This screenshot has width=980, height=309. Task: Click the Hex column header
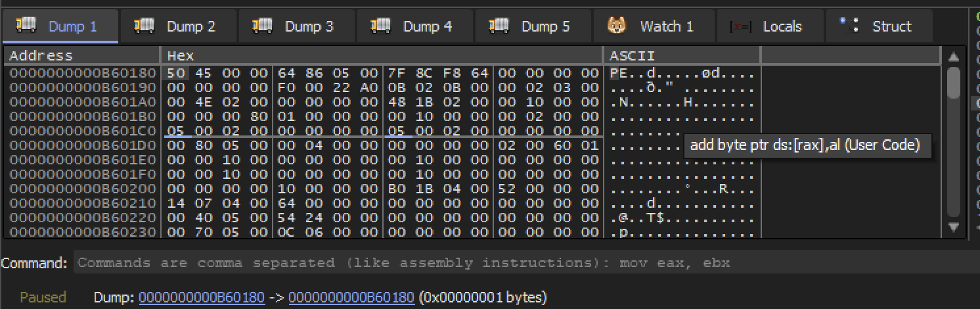(x=382, y=56)
